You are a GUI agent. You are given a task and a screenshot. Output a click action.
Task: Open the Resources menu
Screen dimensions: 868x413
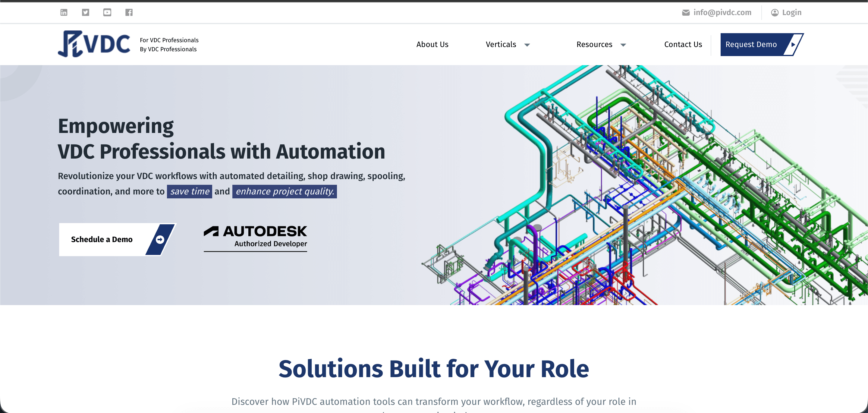pyautogui.click(x=594, y=45)
